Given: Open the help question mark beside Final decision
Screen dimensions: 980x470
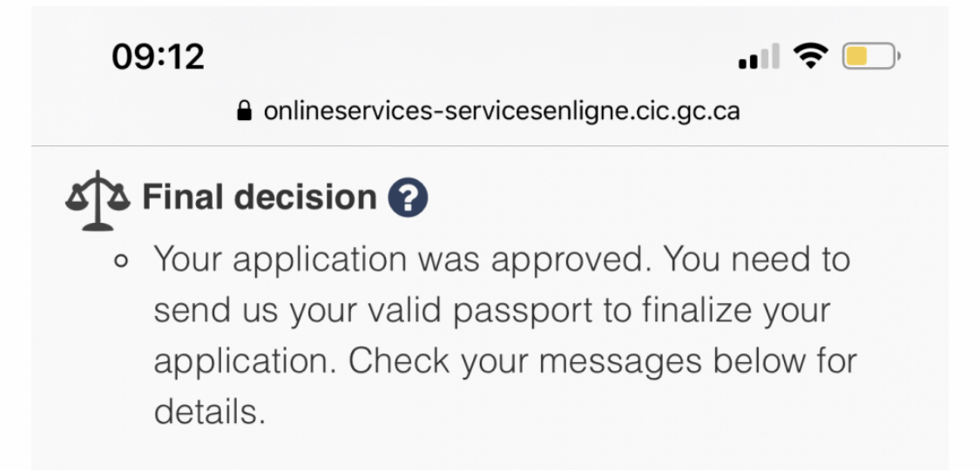Looking at the screenshot, I should tap(408, 198).
